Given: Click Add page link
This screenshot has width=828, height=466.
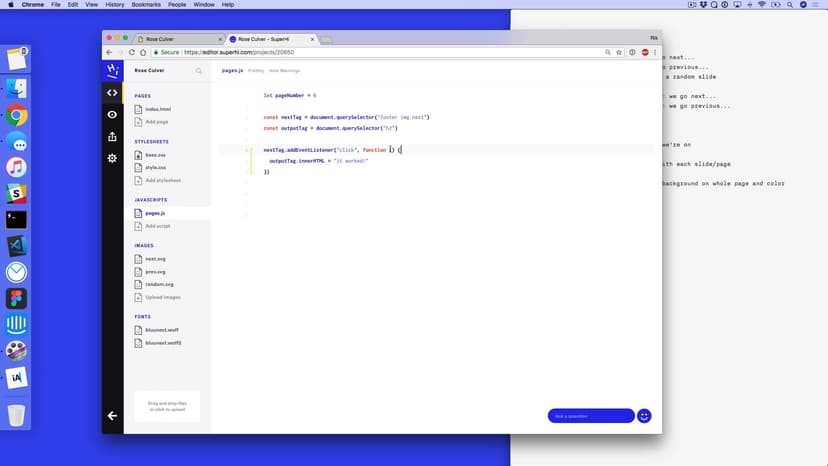Looking at the screenshot, I should point(156,121).
